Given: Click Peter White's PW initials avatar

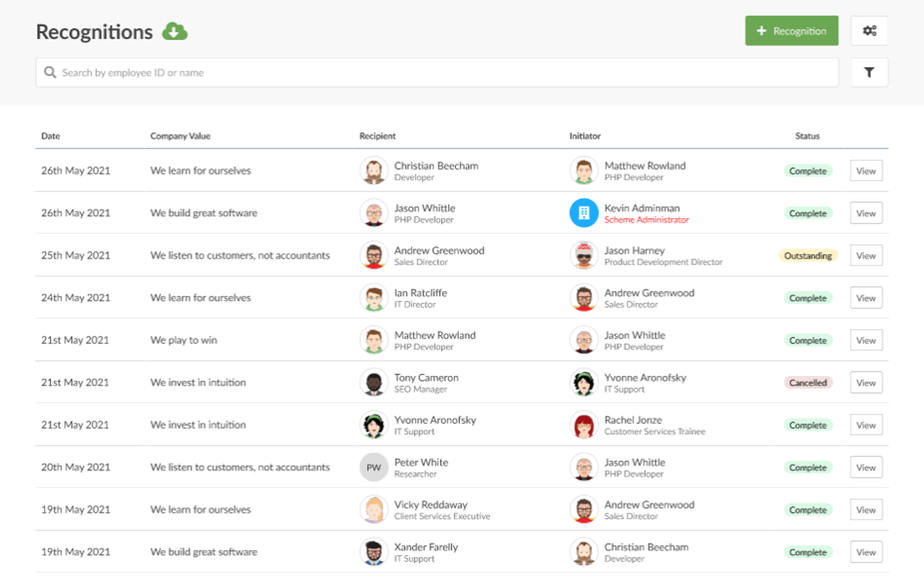Looking at the screenshot, I should point(374,467).
